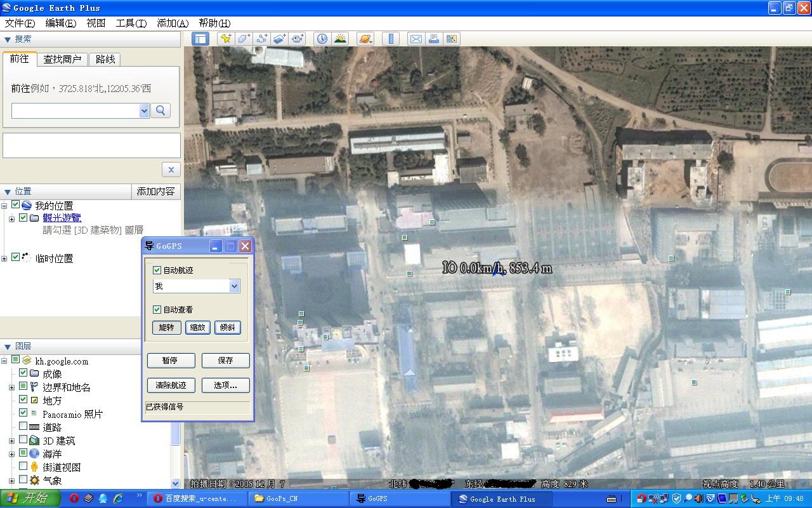Open the 文件(F) menu
The width and height of the screenshot is (812, 508).
click(x=20, y=23)
